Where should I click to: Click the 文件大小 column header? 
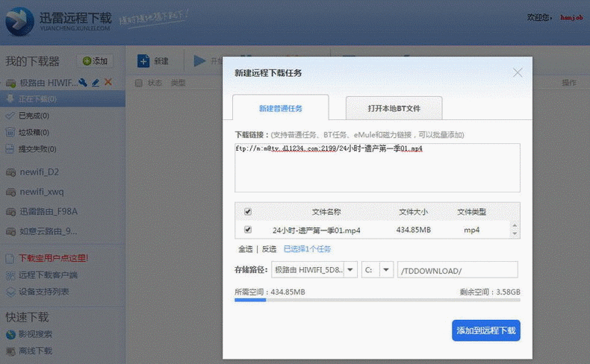(413, 212)
